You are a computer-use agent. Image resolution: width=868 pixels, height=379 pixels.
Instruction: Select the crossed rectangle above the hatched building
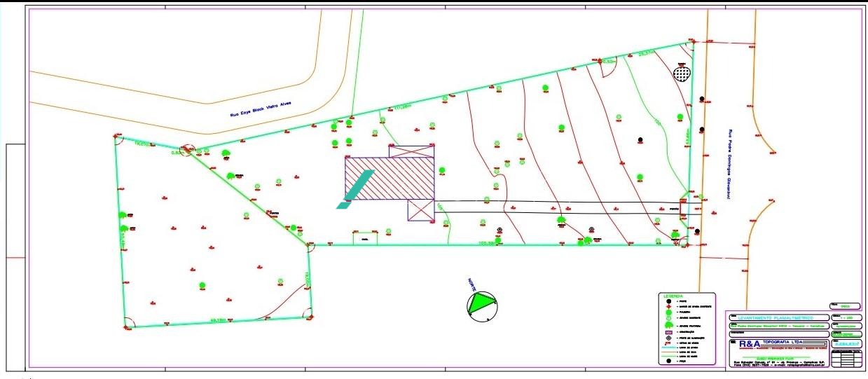411,151
